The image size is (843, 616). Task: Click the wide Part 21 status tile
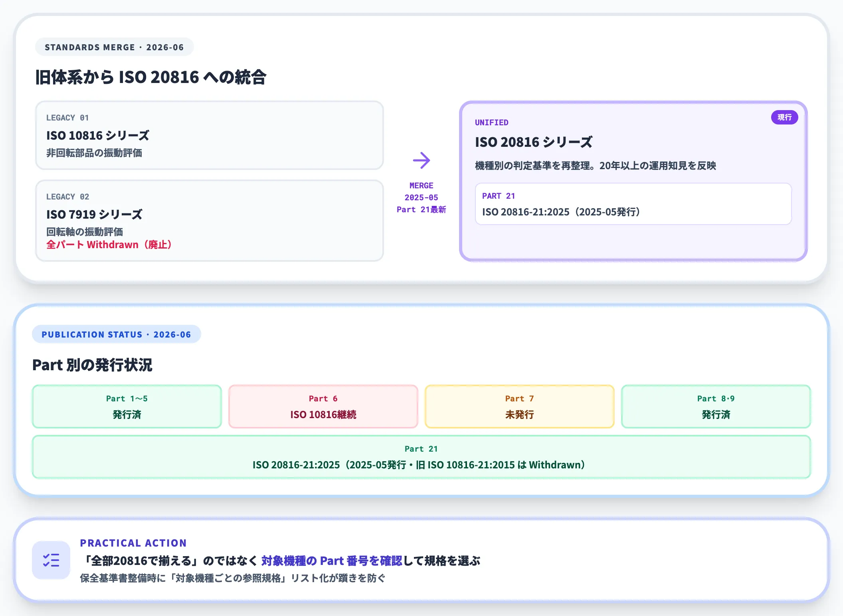point(421,457)
